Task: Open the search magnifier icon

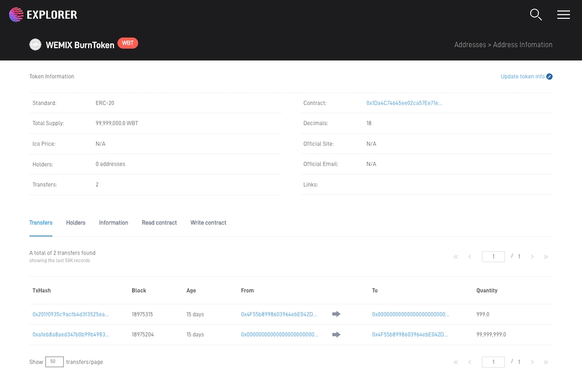Action: [536, 15]
